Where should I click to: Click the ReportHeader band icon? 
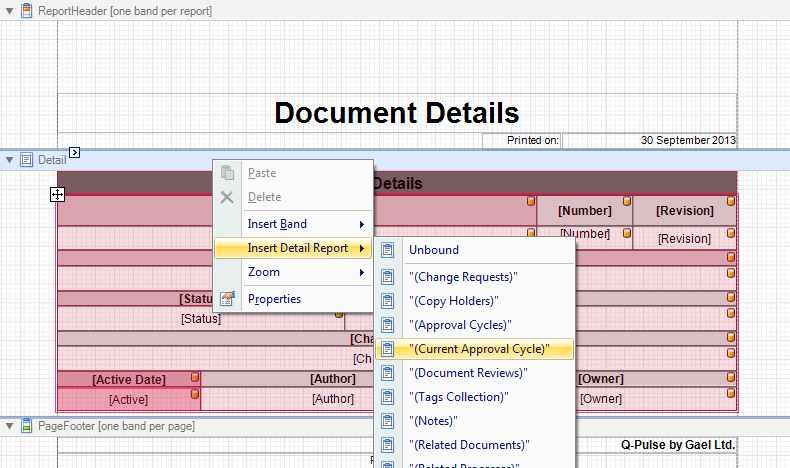click(x=26, y=11)
